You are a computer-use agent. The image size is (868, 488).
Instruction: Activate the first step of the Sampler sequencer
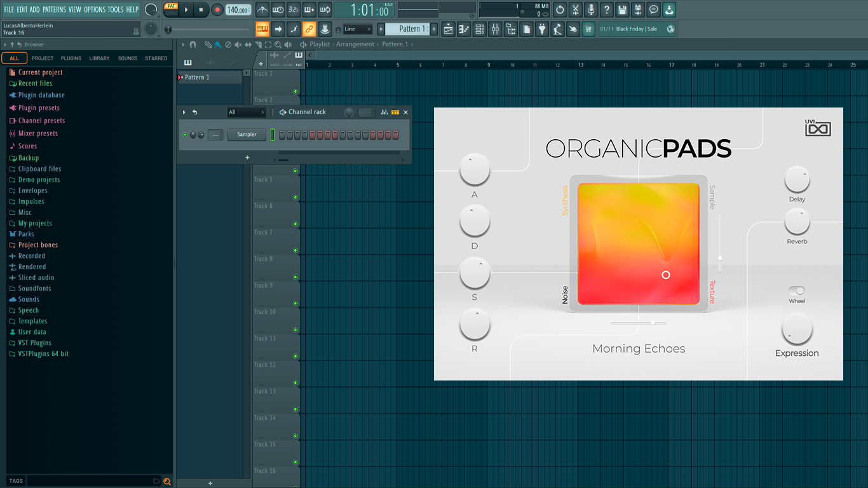click(282, 135)
